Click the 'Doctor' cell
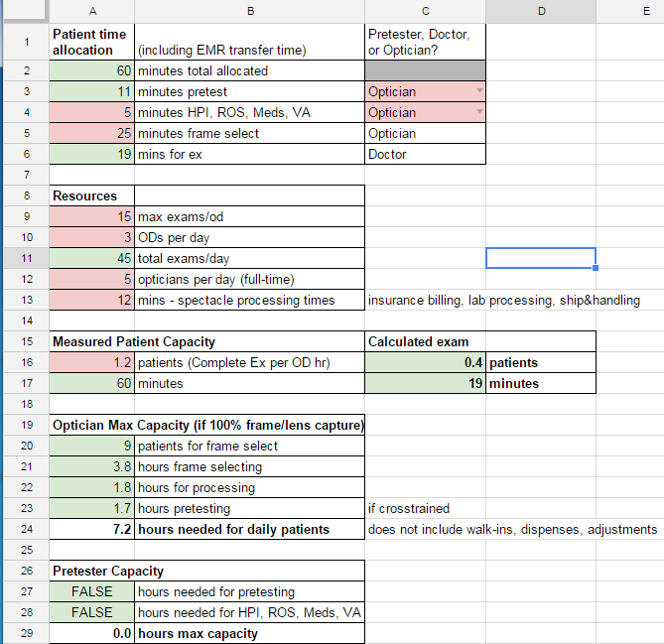 click(x=425, y=154)
